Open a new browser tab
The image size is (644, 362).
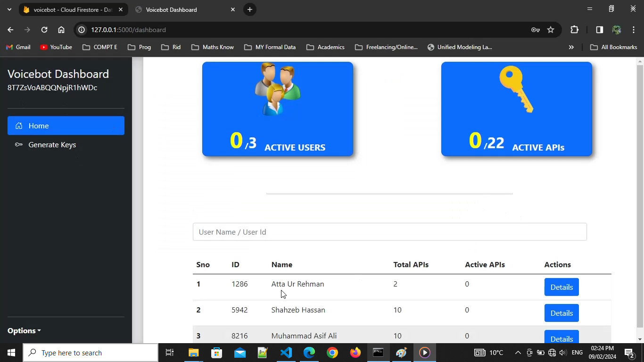[x=250, y=9]
